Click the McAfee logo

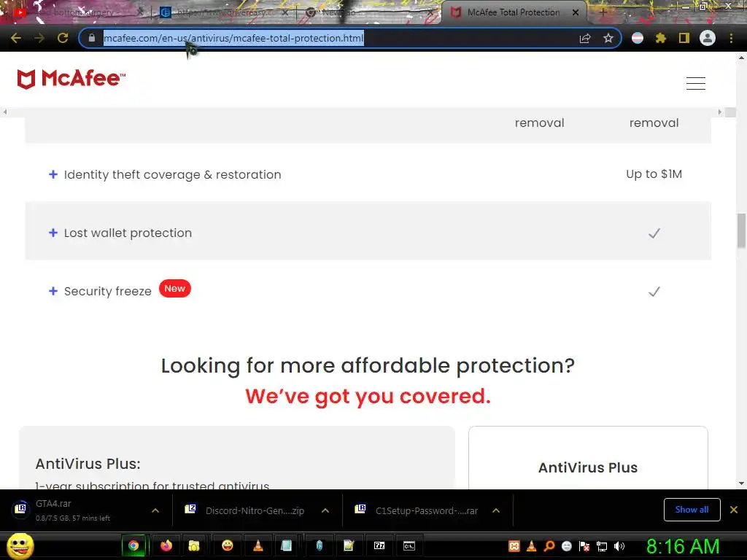71,79
